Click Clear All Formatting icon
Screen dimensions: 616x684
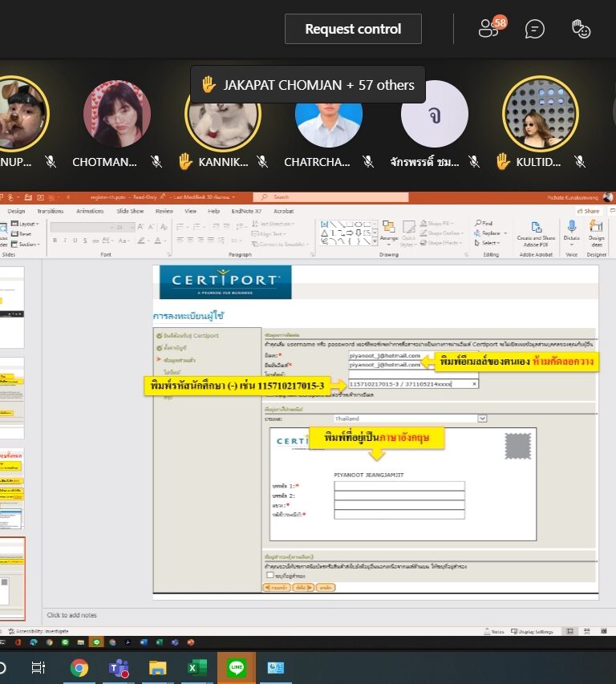[164, 227]
